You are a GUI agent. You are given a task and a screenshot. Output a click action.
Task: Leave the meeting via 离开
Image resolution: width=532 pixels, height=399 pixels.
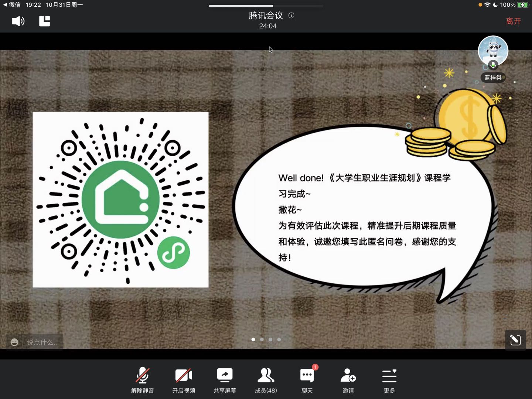[x=513, y=21]
